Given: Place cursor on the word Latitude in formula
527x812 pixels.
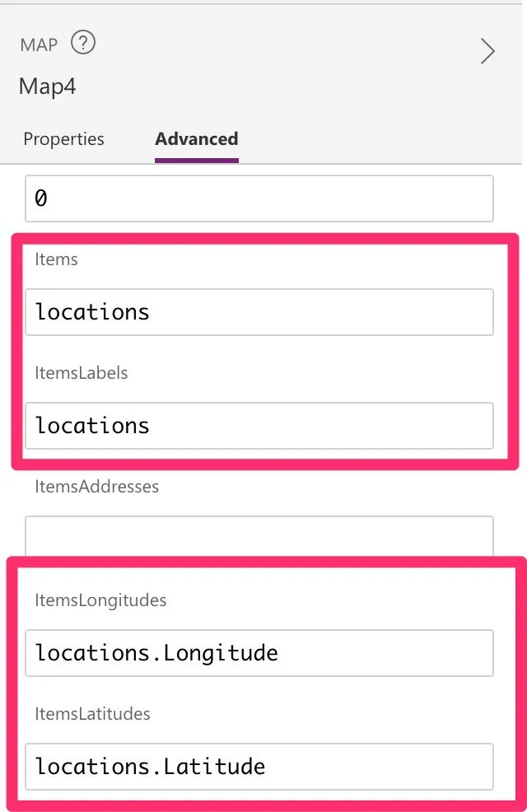Looking at the screenshot, I should (214, 767).
